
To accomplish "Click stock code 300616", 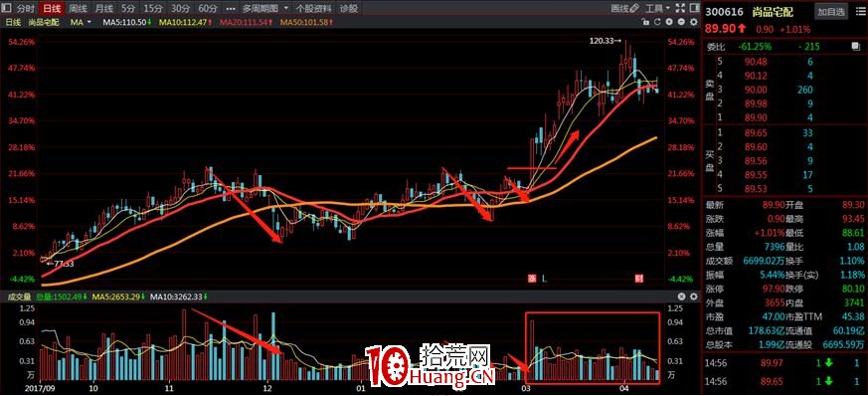I will click(x=724, y=12).
